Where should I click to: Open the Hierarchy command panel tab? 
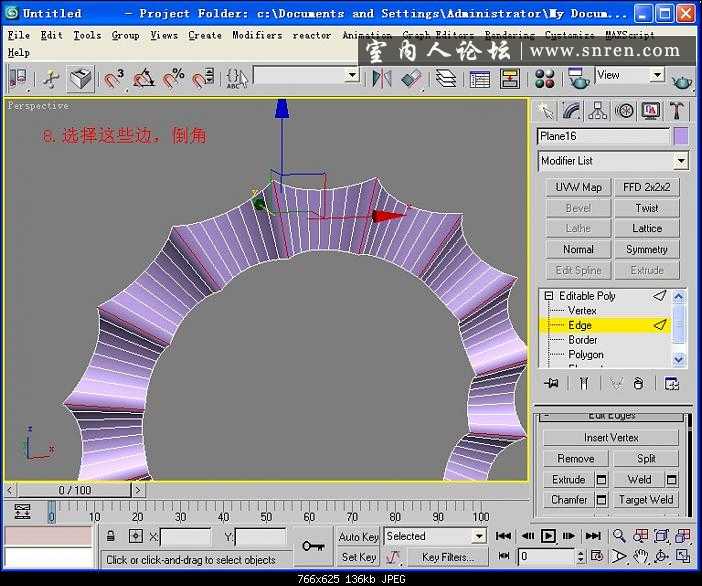pyautogui.click(x=598, y=111)
